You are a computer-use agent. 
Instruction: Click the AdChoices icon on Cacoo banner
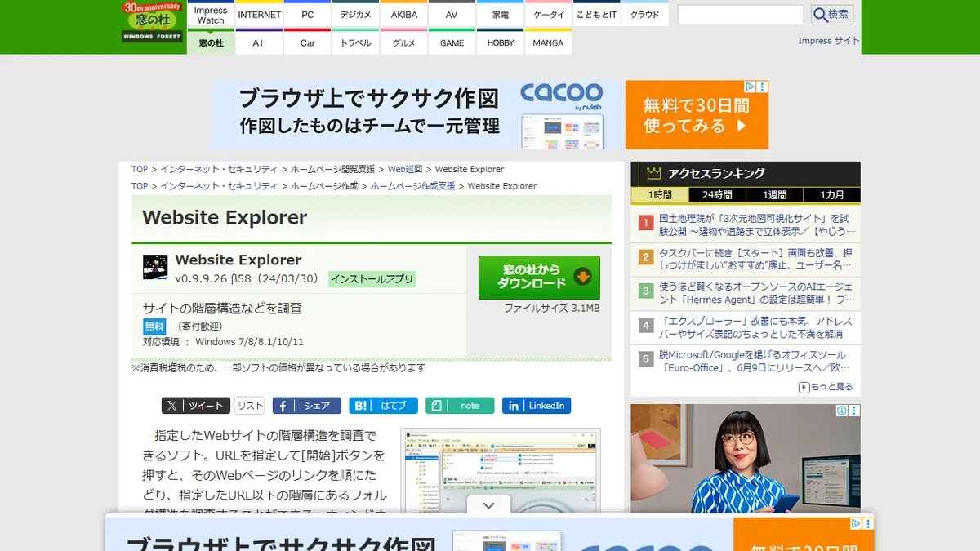tap(750, 87)
